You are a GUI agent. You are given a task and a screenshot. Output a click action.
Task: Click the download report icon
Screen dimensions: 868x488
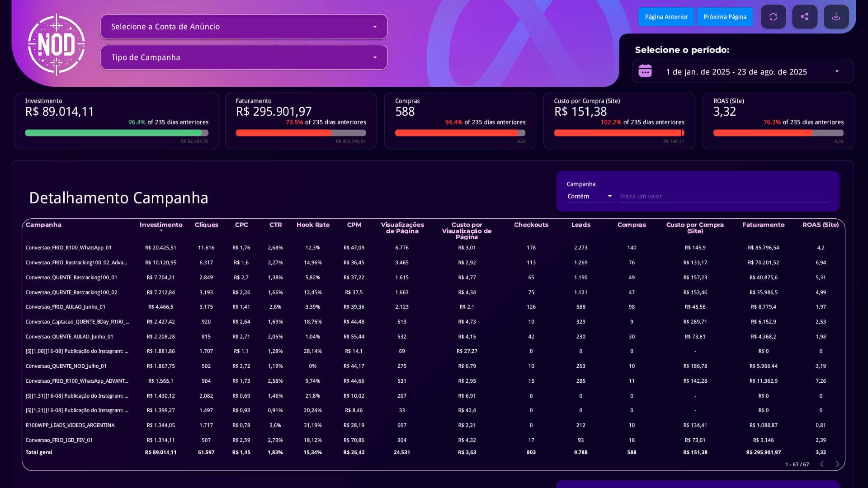point(836,17)
